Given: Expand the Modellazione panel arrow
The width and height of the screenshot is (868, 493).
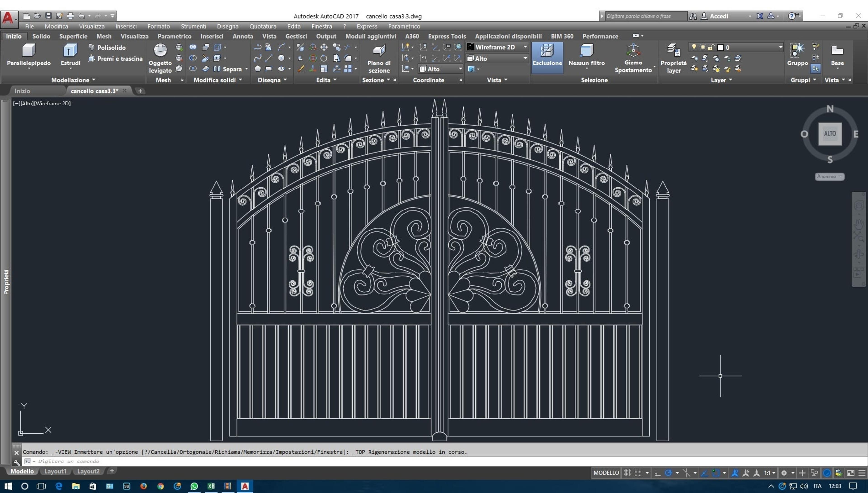Looking at the screenshot, I should point(94,80).
